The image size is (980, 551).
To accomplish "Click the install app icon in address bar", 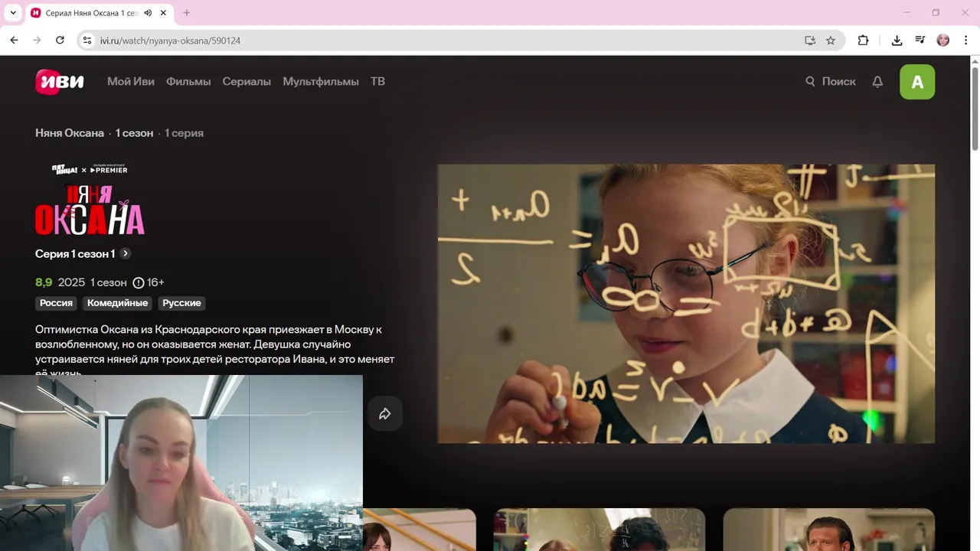I will 810,41.
